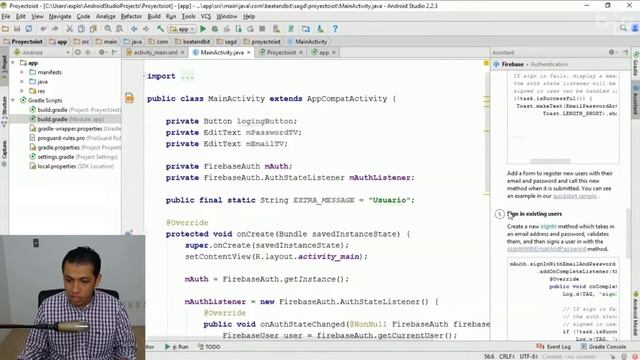The width and height of the screenshot is (640, 360).
Task: Click the Replace toolbar icon
Action: click(x=119, y=29)
